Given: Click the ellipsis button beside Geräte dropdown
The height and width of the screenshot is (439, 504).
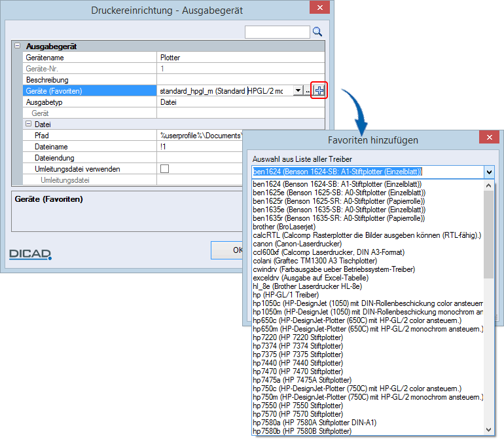Looking at the screenshot, I should pyautogui.click(x=308, y=91).
